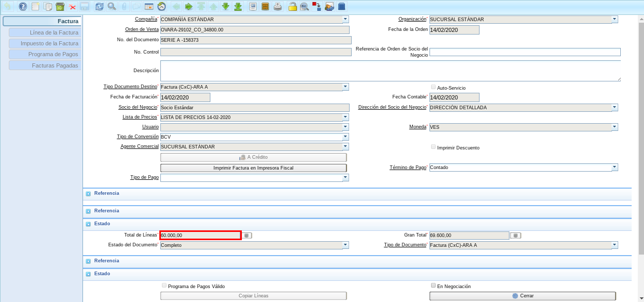The height and width of the screenshot is (302, 644).
Task: Open the Moneda dropdown
Action: tap(615, 127)
